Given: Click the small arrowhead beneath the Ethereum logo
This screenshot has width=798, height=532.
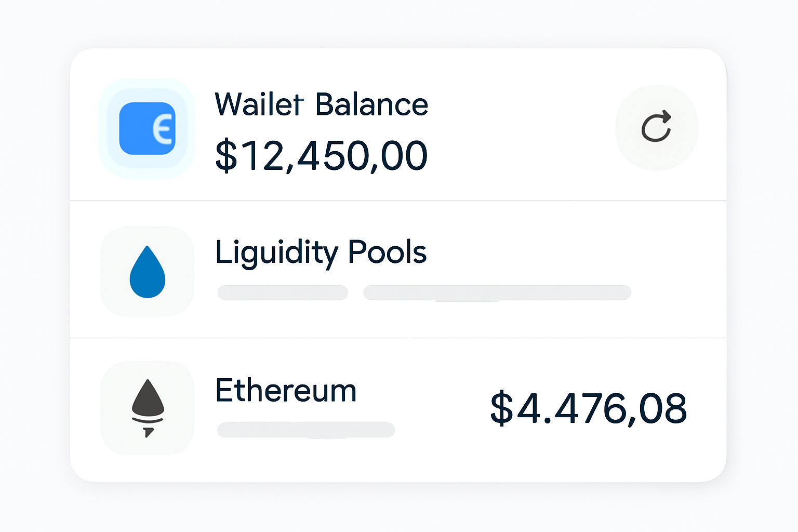Looking at the screenshot, I should 148,431.
